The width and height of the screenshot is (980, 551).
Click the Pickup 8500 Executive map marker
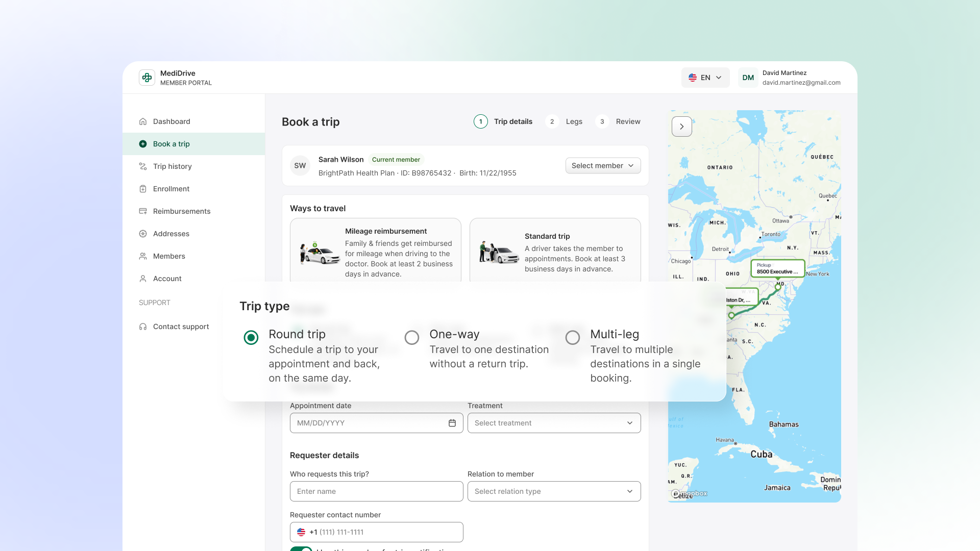tap(777, 268)
